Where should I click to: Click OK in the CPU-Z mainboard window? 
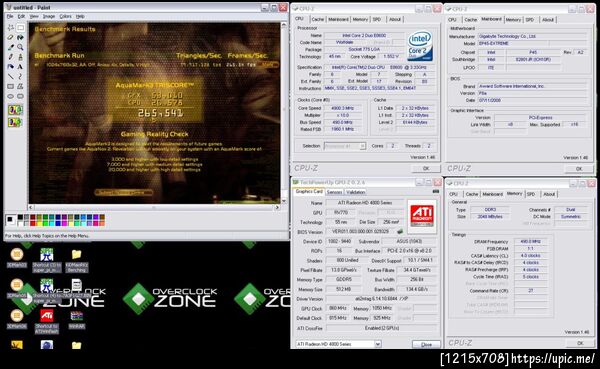coord(579,169)
